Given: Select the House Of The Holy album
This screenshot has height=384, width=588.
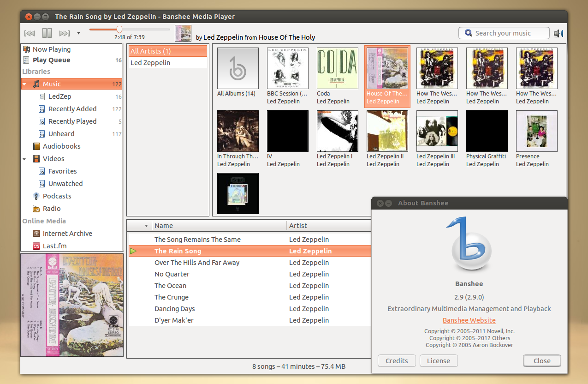Looking at the screenshot, I should pyautogui.click(x=387, y=76).
